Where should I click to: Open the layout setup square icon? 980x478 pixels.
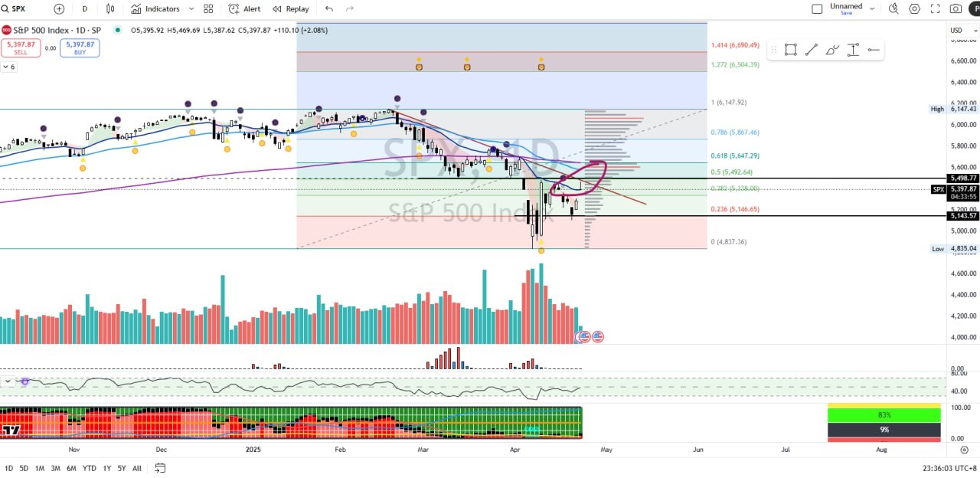817,8
